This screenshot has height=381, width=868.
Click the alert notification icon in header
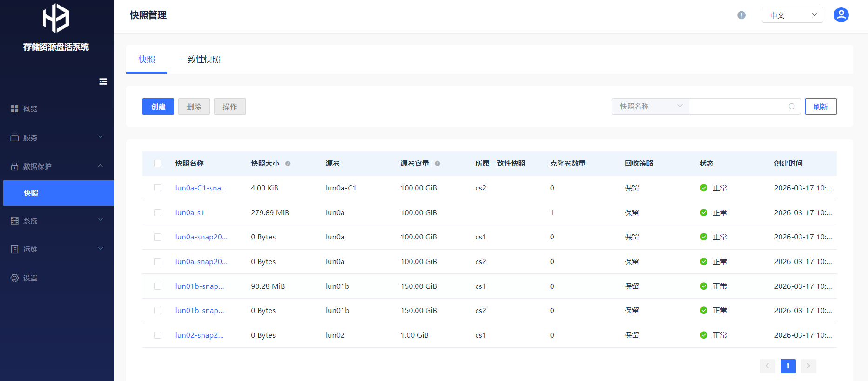tap(741, 15)
